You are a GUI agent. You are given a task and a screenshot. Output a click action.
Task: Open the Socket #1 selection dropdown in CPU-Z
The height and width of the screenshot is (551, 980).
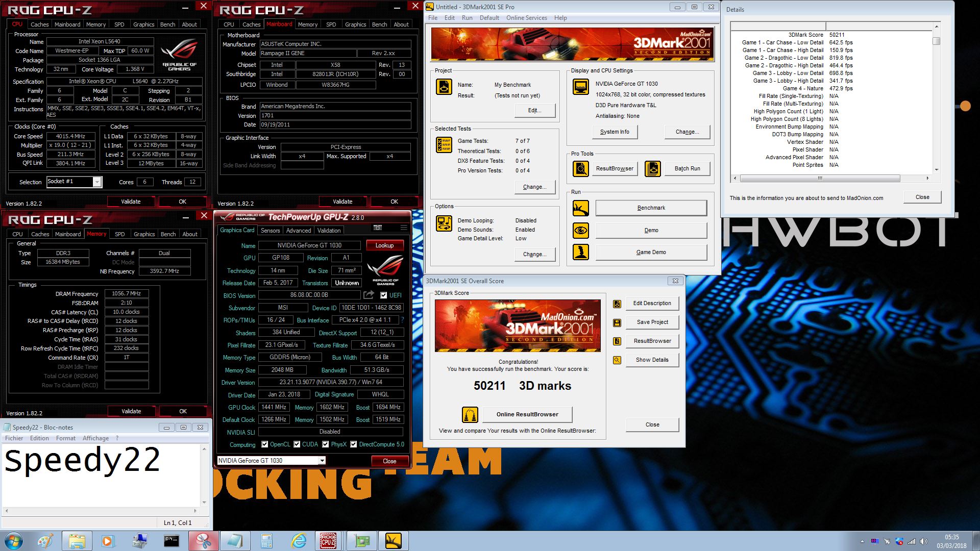click(x=96, y=182)
